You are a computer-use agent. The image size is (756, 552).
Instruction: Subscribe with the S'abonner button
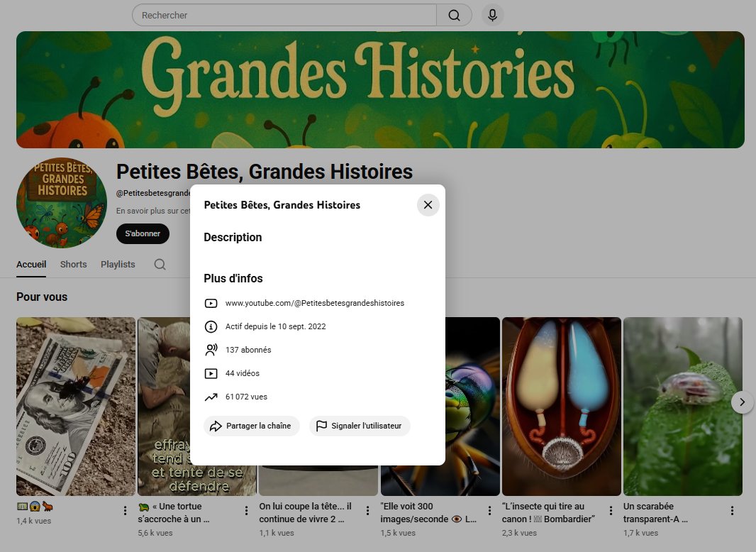[143, 233]
